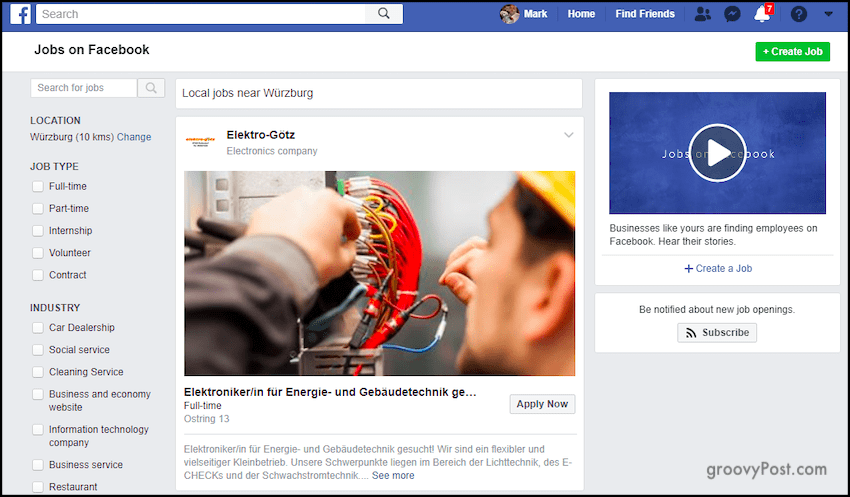Click the Subscribe button

click(717, 332)
